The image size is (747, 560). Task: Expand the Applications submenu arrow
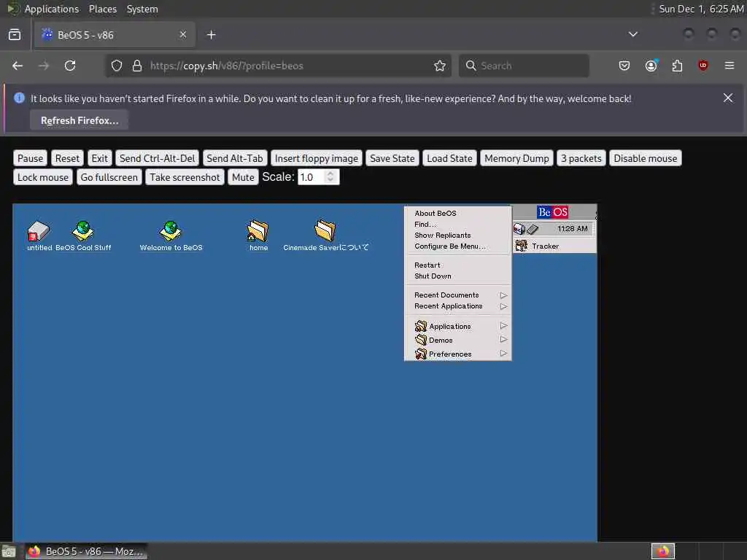(503, 326)
